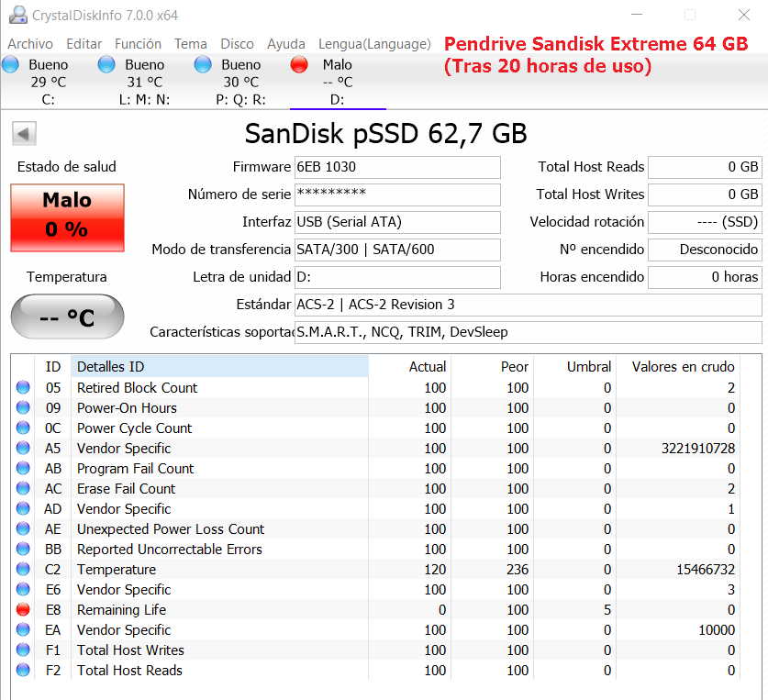This screenshot has width=768, height=700.
Task: Open the Editar menu
Action: (83, 44)
